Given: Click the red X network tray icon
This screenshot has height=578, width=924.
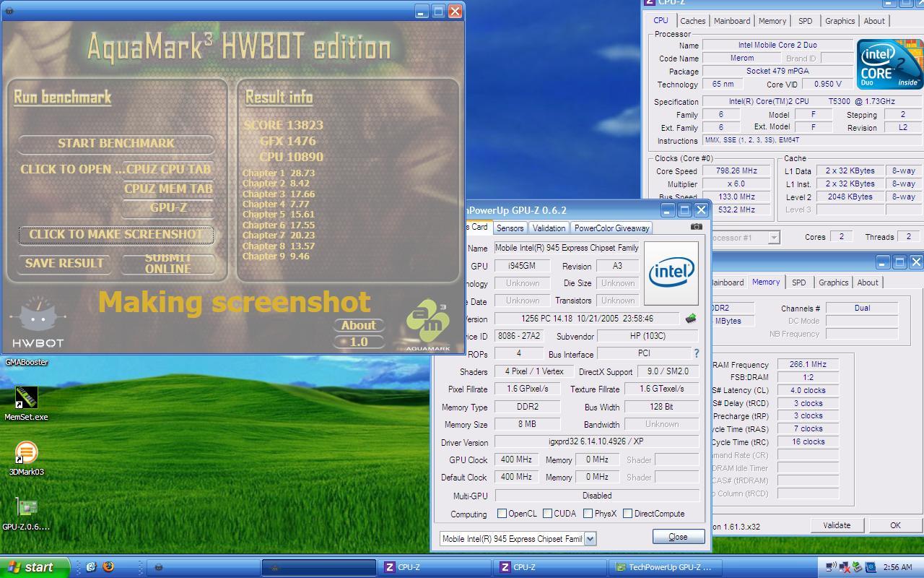Looking at the screenshot, I should (x=844, y=567).
